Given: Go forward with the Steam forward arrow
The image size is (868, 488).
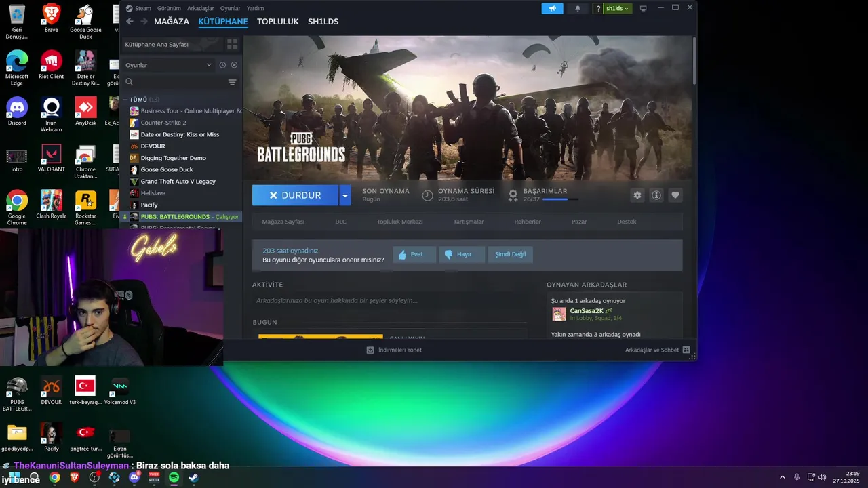Looking at the screenshot, I should click(x=142, y=22).
